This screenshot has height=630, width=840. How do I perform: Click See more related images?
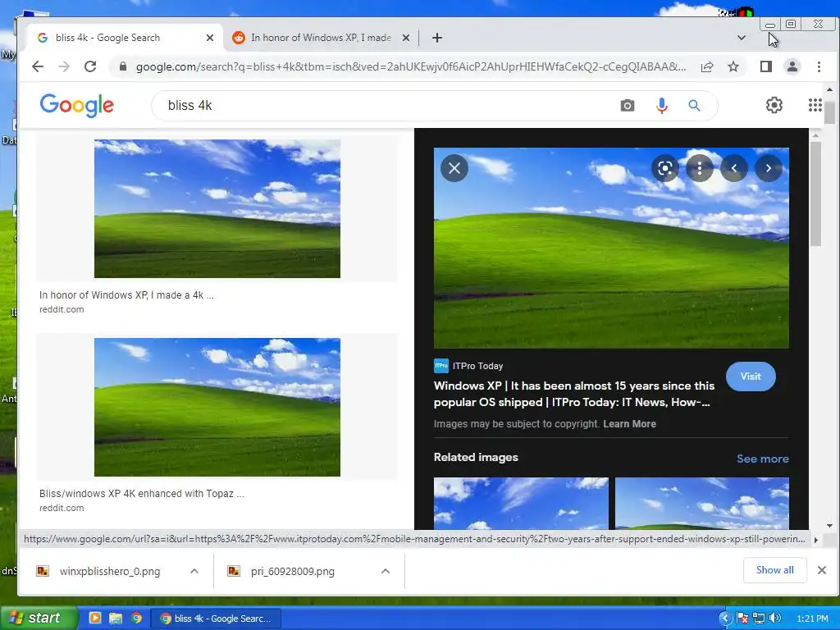pyautogui.click(x=762, y=459)
